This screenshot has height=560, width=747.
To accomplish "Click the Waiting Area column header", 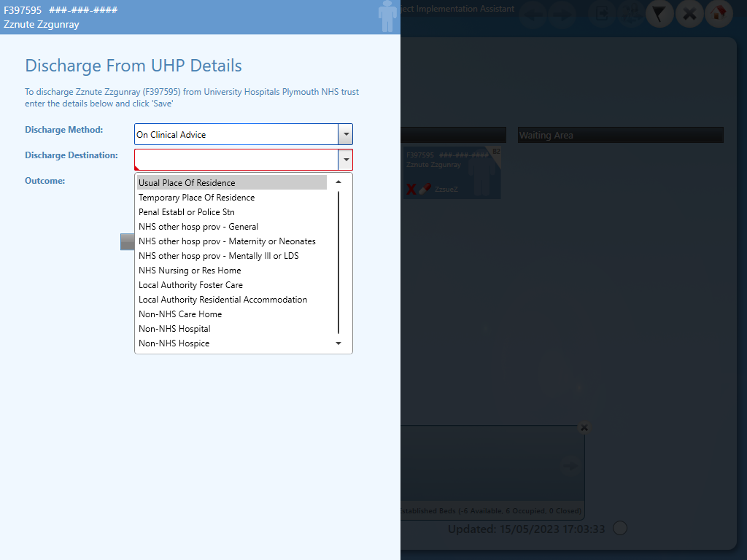I will (620, 135).
